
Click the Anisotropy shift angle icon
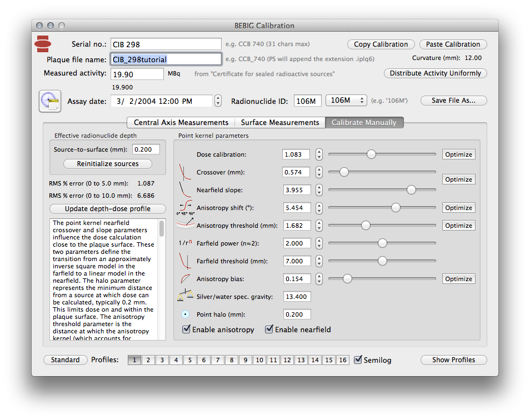pyautogui.click(x=186, y=208)
